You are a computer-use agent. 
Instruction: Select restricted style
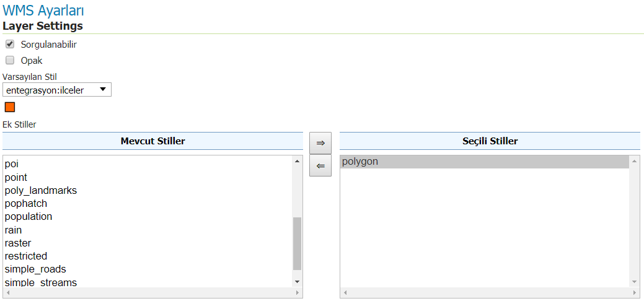(x=148, y=256)
